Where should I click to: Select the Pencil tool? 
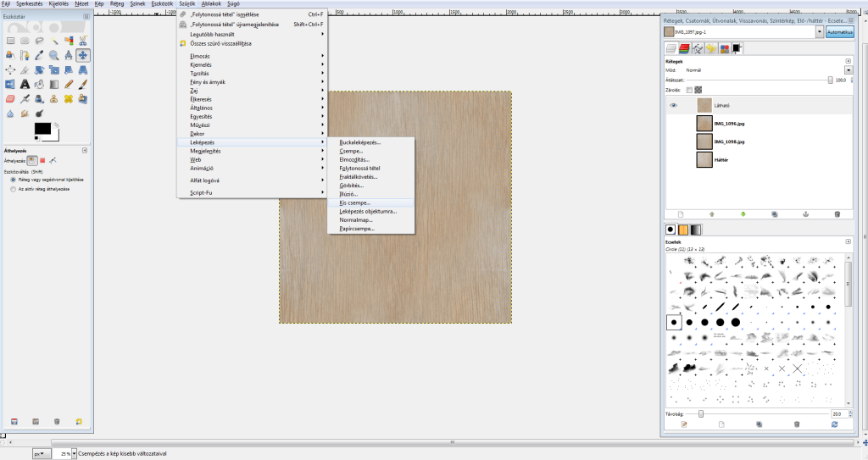[x=69, y=85]
